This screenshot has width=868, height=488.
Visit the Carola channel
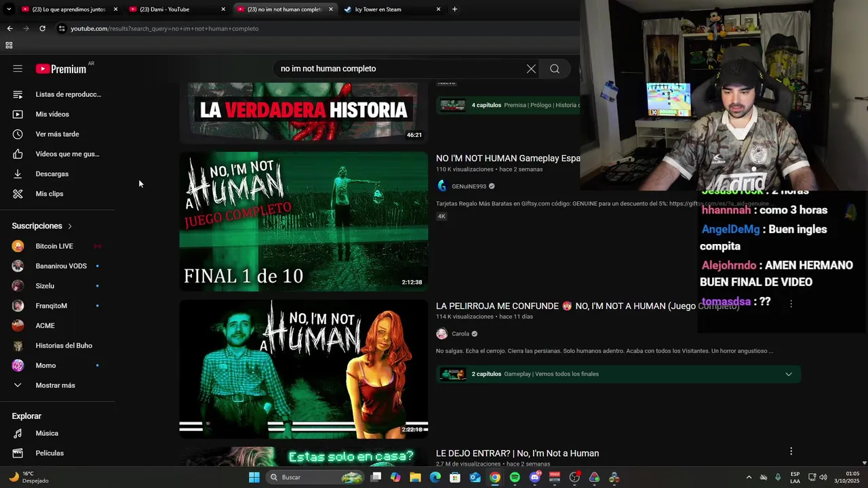[460, 333]
